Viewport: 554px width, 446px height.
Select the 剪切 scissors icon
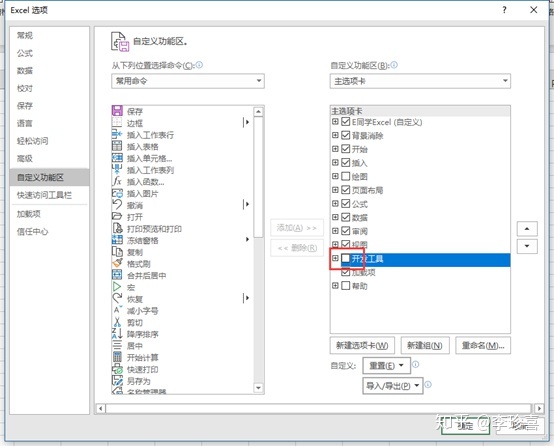(117, 322)
